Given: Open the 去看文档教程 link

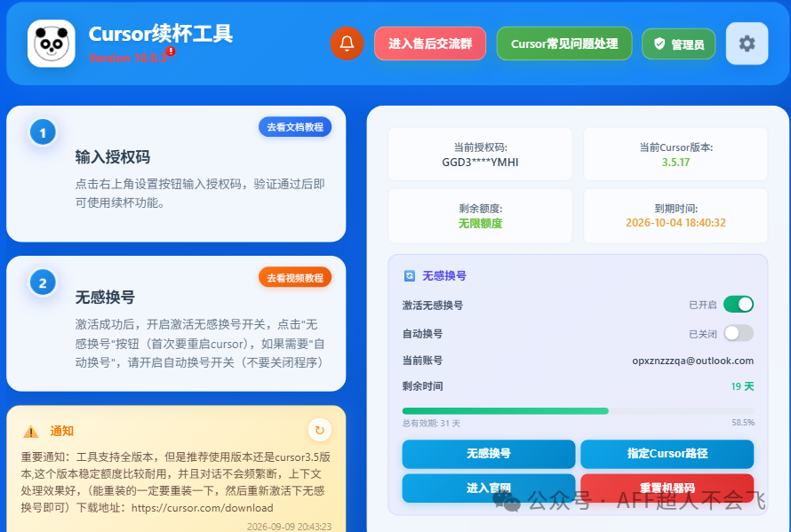Looking at the screenshot, I should tap(295, 127).
